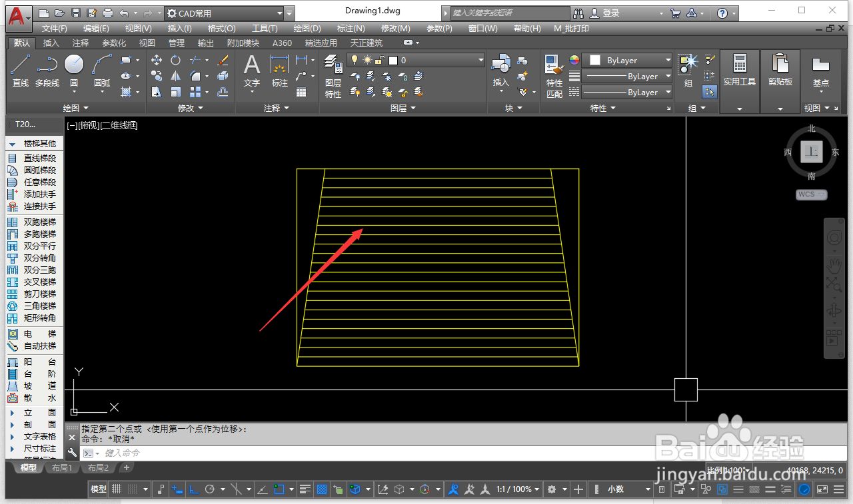Image resolution: width=853 pixels, height=504 pixels.
Task: Click the color wheel icon in 特性 panel
Action: pyautogui.click(x=574, y=60)
